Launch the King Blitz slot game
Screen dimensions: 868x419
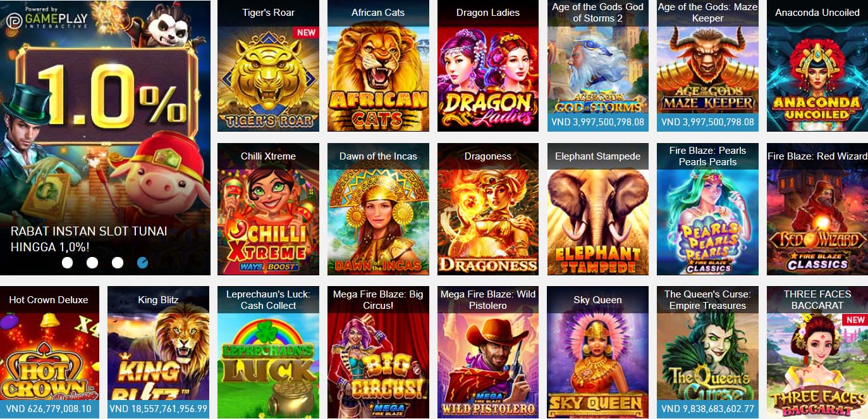[158, 353]
